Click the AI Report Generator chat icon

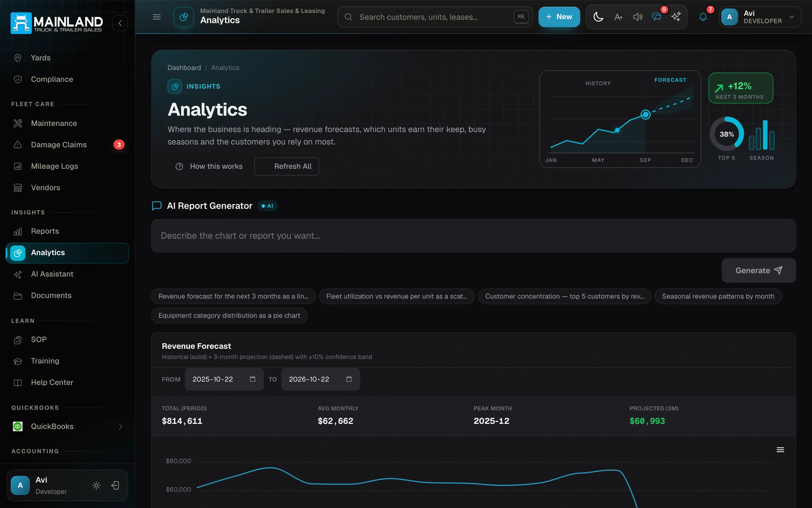pos(157,206)
